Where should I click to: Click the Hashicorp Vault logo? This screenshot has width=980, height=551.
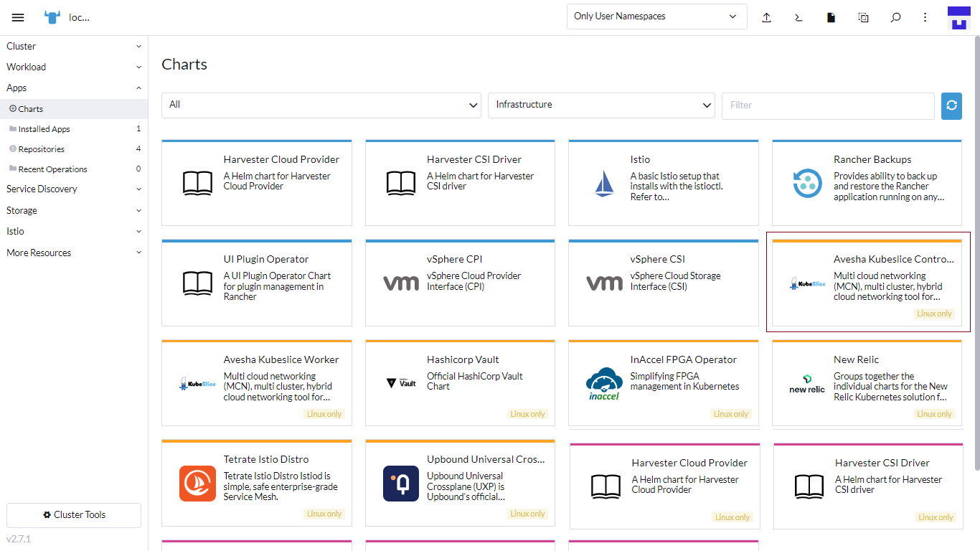coord(401,384)
